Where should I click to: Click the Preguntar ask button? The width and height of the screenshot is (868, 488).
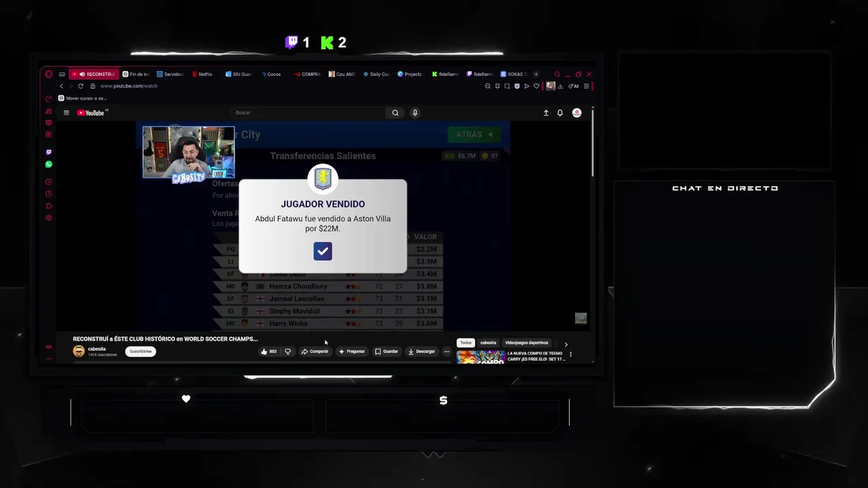[x=352, y=351]
